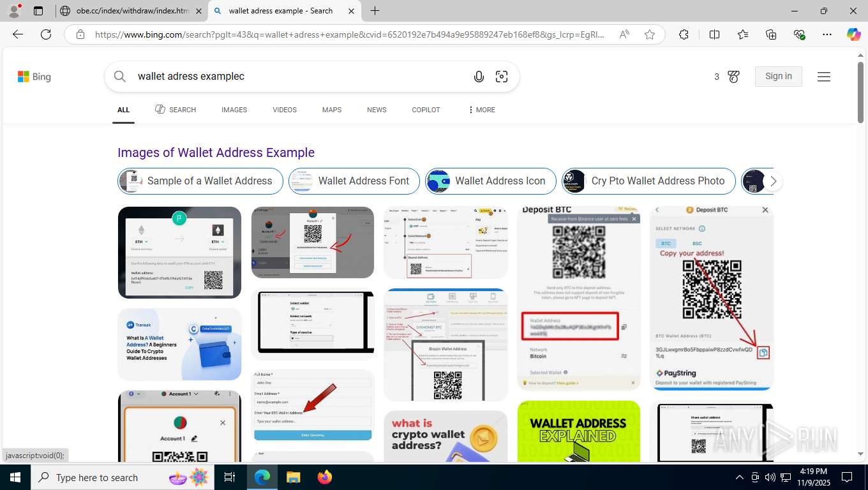The image size is (868, 490).
Task: Open browser essentials heart icon
Action: [x=799, y=34]
